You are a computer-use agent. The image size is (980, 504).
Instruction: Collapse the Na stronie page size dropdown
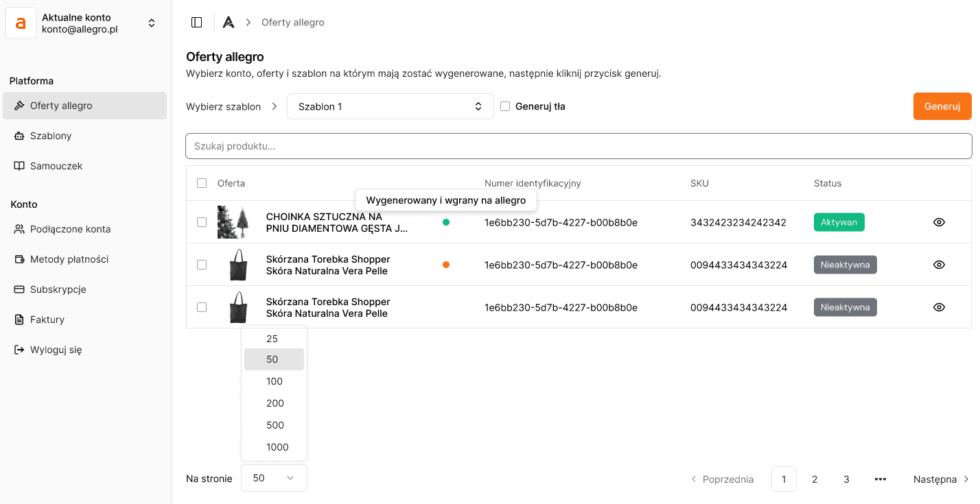point(274,478)
